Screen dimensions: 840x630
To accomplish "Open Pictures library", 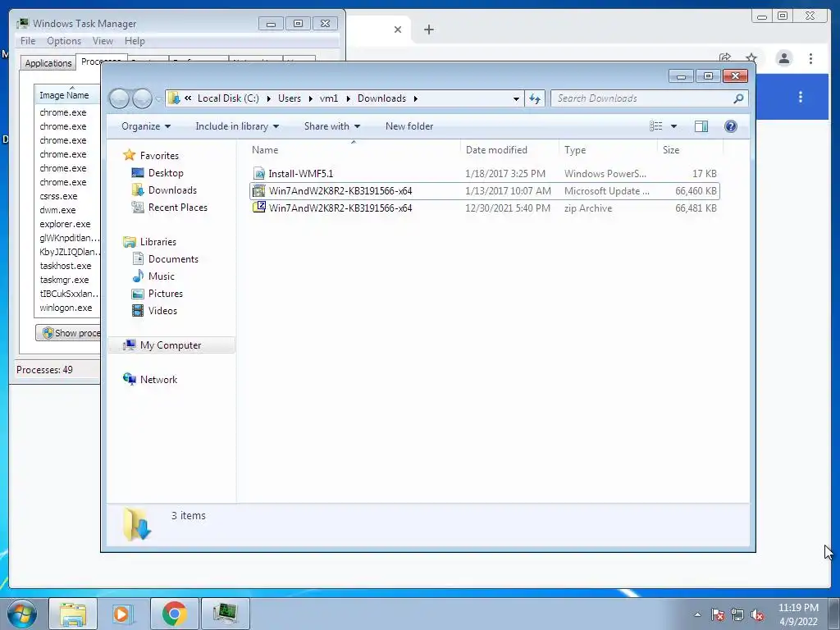I will tap(165, 294).
